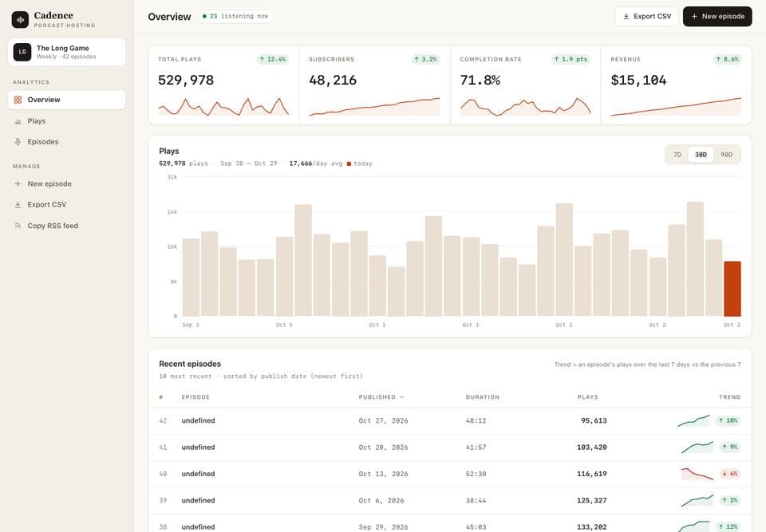766x532 pixels.
Task: Click the Revenue 8.6% change badge
Action: coord(728,59)
